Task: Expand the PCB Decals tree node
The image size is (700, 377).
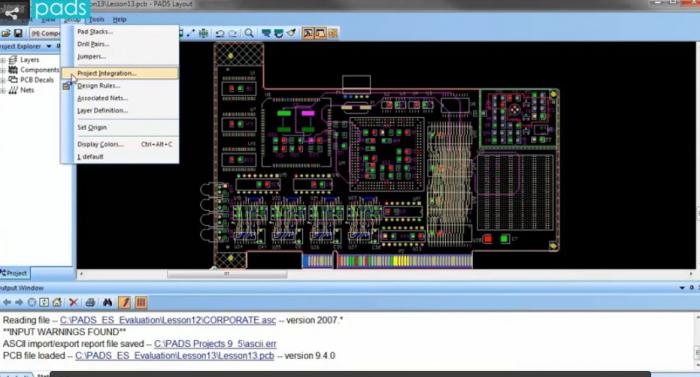Action: (3, 80)
